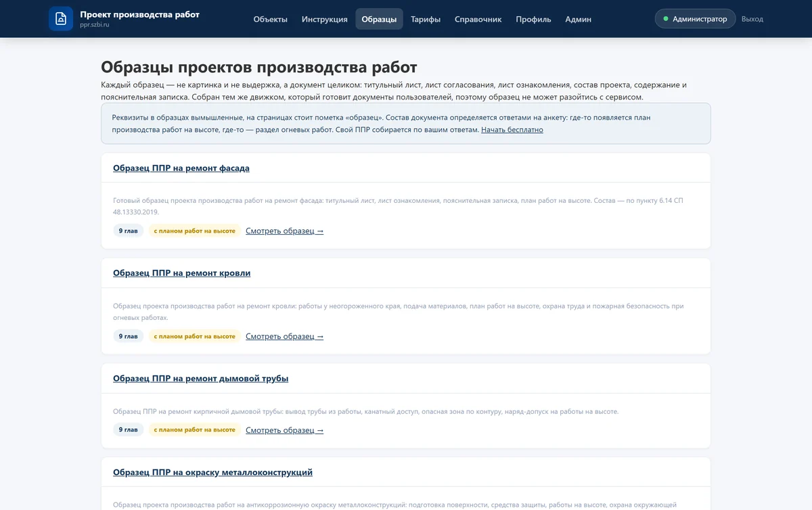Select the Образцы navigation tab
Viewport: 812px width, 510px height.
coord(379,19)
